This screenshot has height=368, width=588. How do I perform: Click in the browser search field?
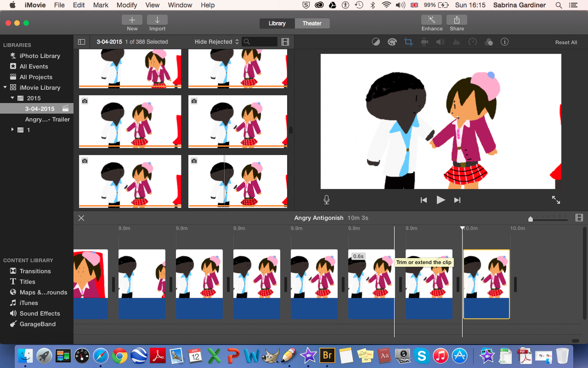pos(261,42)
